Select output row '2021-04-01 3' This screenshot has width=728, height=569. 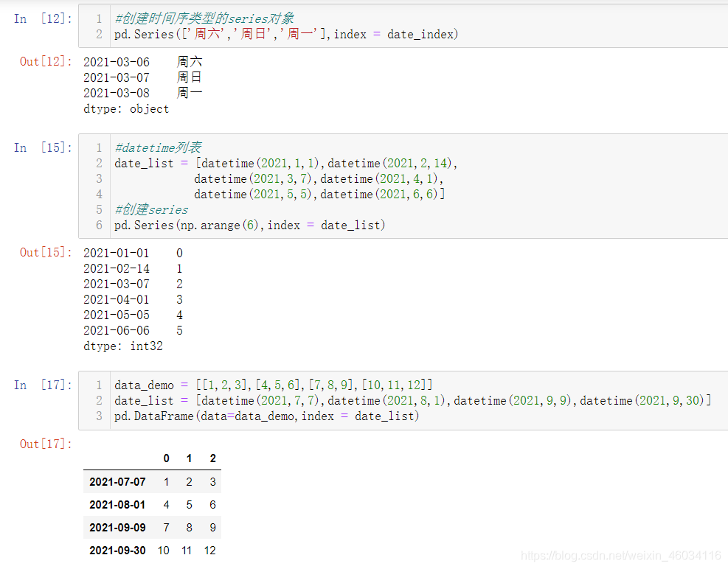coord(134,299)
